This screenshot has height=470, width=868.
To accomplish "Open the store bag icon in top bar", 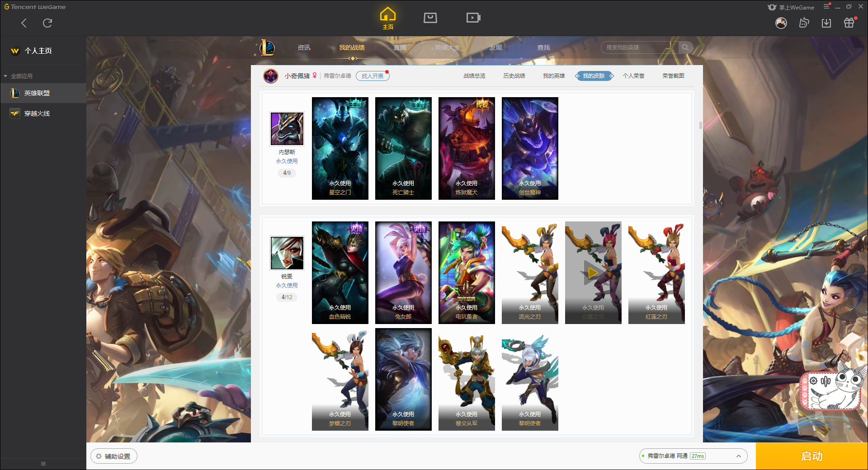I will 430,18.
